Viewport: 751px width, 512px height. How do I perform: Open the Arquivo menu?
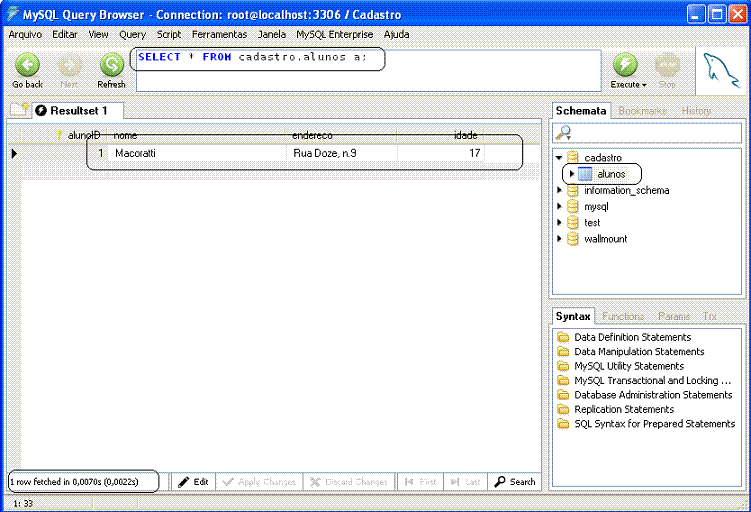[x=25, y=34]
